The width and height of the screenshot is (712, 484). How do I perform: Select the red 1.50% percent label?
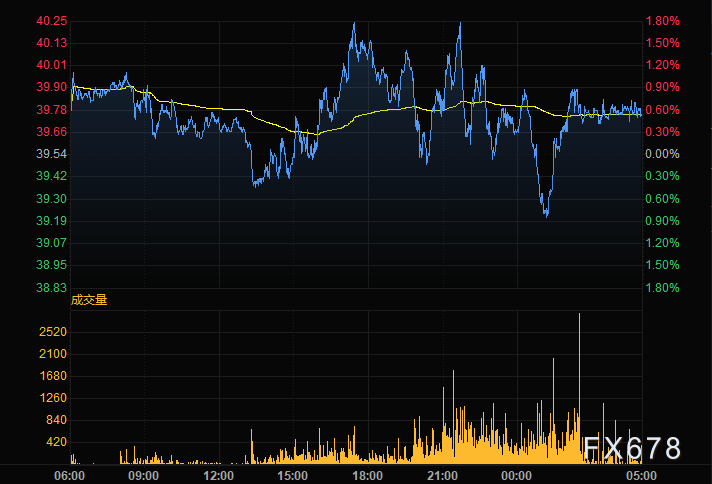[x=663, y=43]
